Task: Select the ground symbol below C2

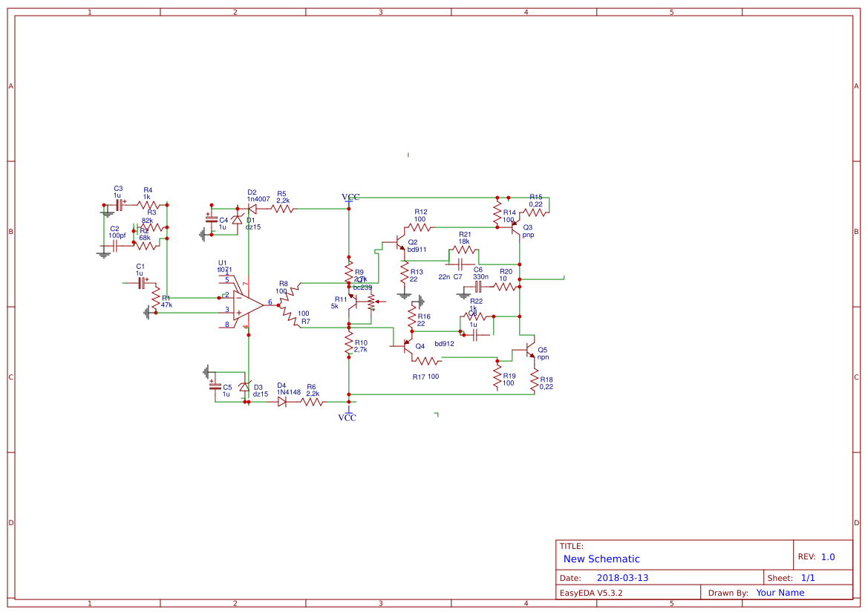Action: pos(103,255)
